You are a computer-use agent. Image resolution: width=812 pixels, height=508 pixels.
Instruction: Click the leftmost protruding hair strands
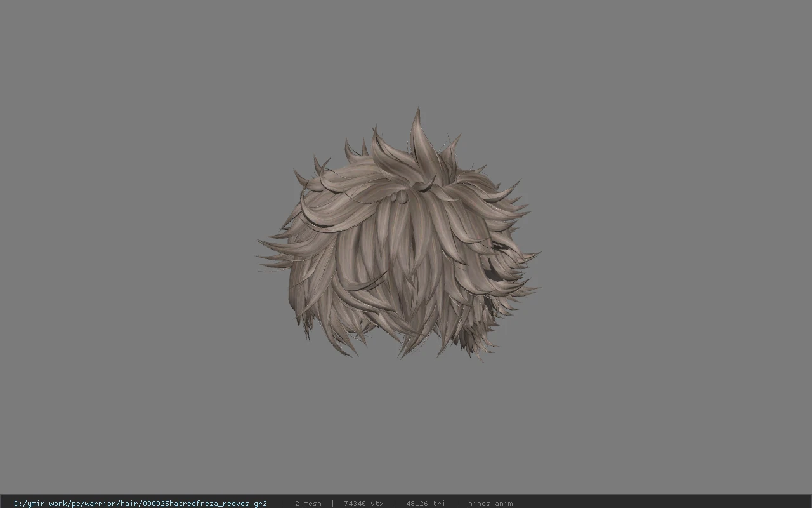[273, 254]
